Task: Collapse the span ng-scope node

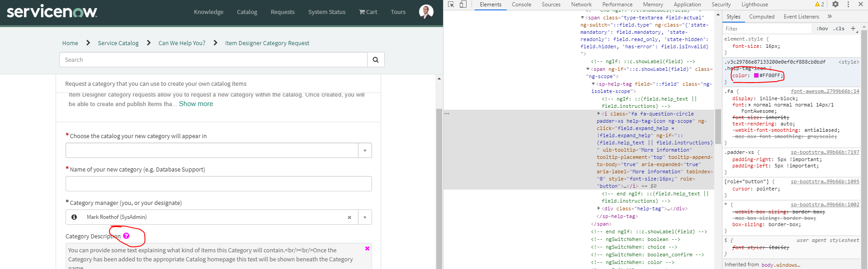Action: (x=588, y=69)
